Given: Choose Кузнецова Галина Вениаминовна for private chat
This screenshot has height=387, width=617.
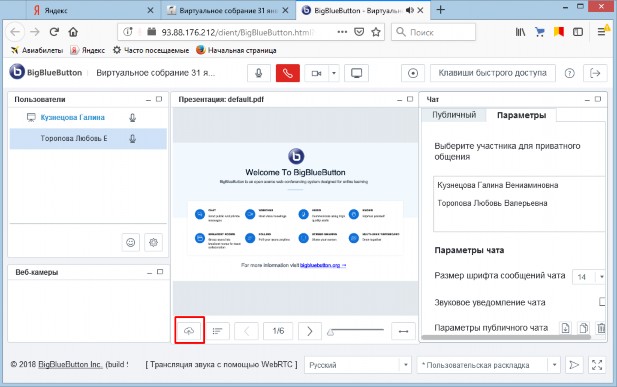Looking at the screenshot, I should 498,185.
